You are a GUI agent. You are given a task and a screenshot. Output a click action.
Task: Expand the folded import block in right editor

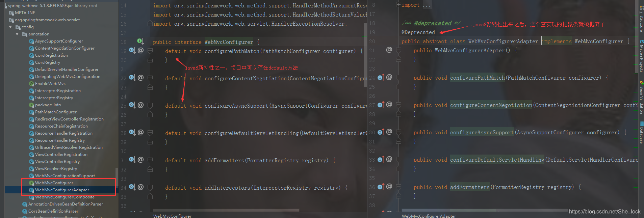click(x=398, y=5)
